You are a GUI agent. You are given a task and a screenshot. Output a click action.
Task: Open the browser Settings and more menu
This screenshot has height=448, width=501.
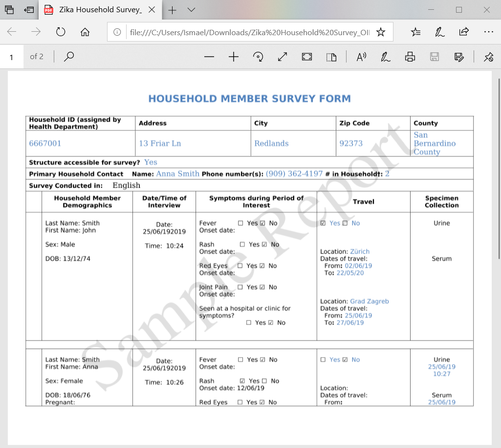[489, 32]
